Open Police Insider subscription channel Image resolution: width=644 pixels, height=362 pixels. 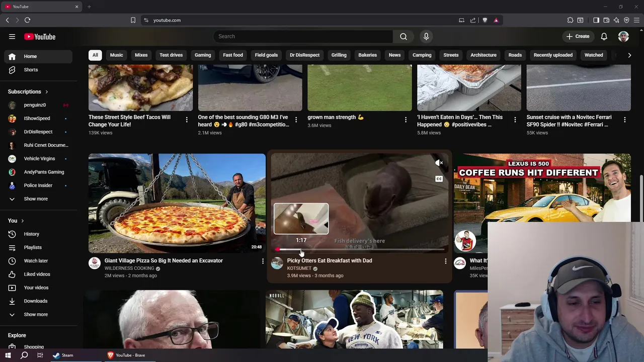click(x=38, y=186)
